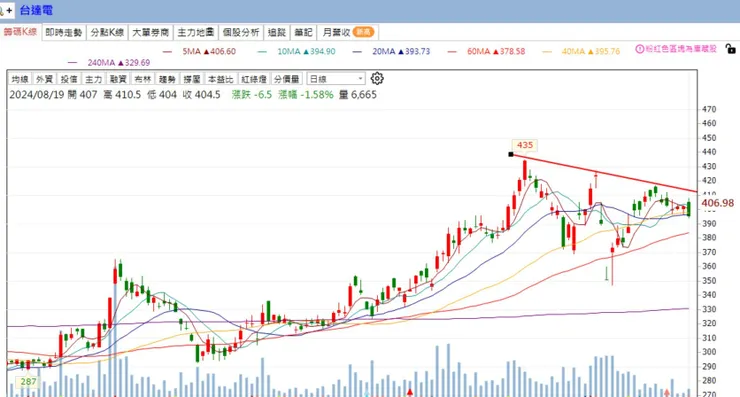The width and height of the screenshot is (740, 397).
Task: Open the 大單券商 tab
Action: pos(151,33)
